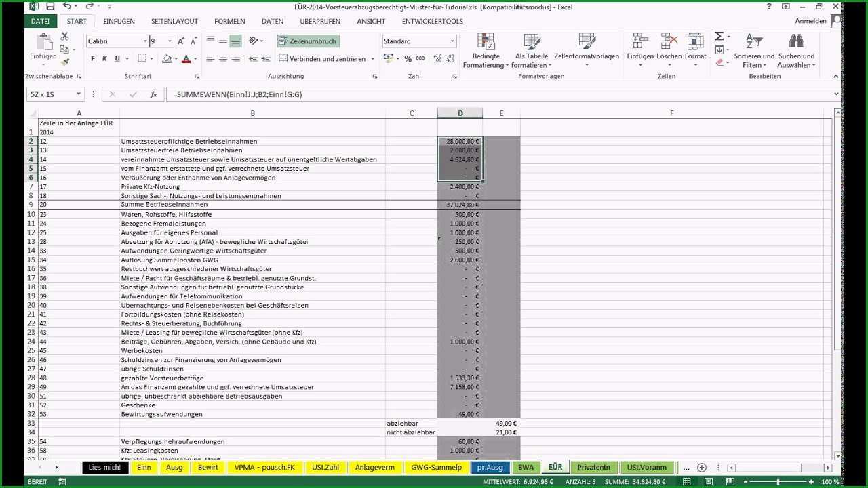Select all cells via the corner button

(32, 113)
